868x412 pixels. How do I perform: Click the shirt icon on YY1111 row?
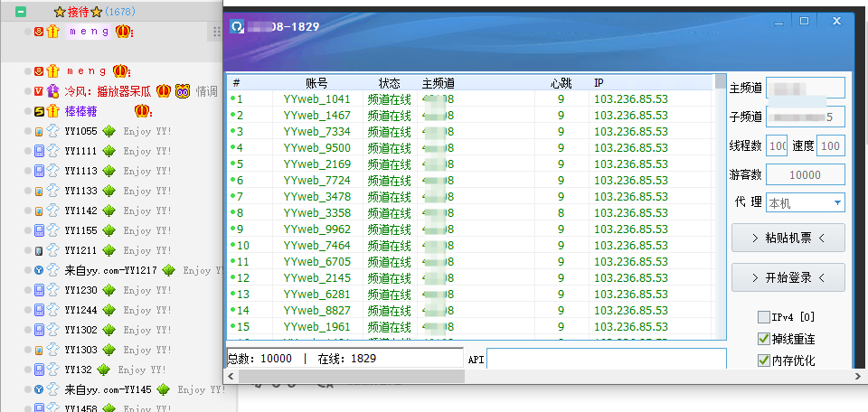click(x=52, y=151)
